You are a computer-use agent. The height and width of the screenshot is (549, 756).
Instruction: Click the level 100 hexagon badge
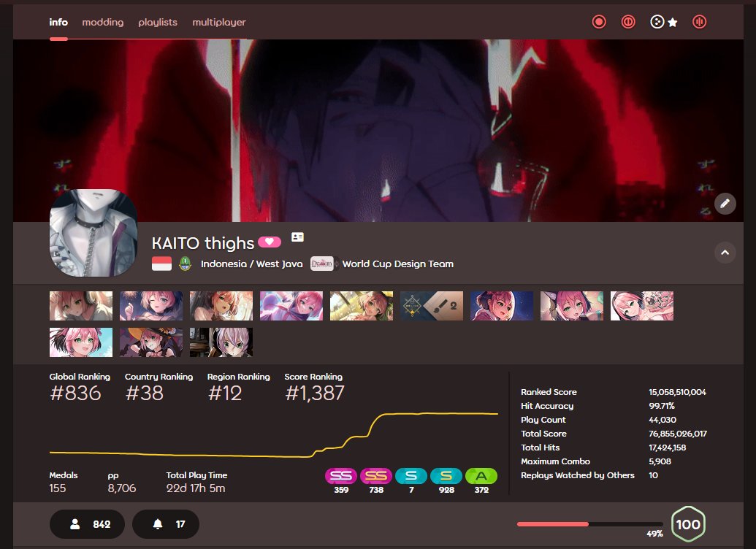coord(688,524)
